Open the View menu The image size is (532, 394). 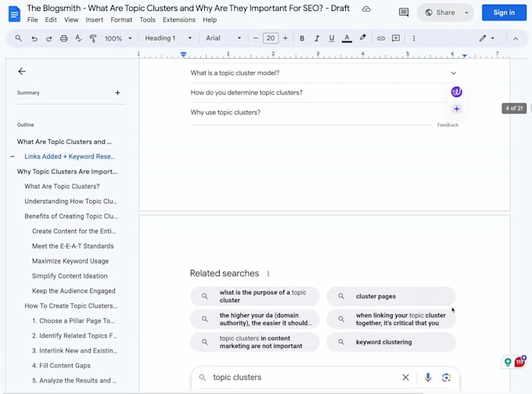71,20
